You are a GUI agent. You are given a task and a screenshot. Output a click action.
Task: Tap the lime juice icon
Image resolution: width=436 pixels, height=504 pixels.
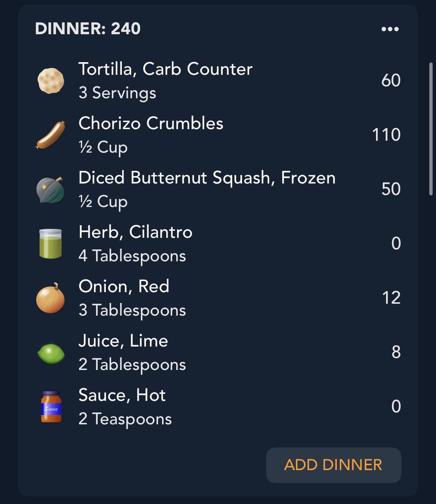point(51,353)
